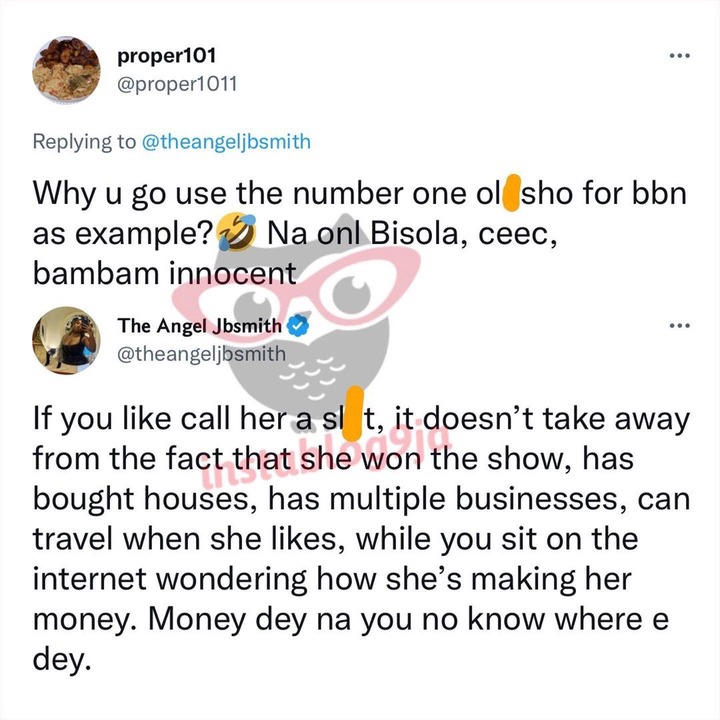
Task: Click The Angel Jbsmith display name
Action: pos(199,326)
